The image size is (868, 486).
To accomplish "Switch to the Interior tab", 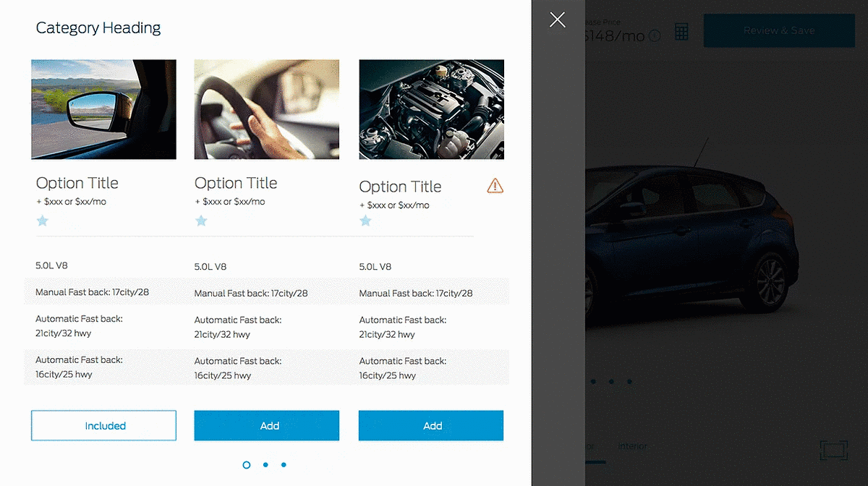I will pos(632,447).
